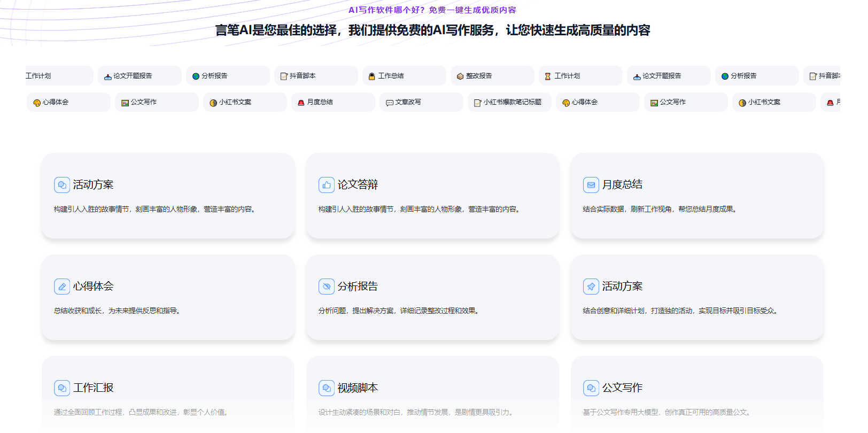Click the icon beside 视频脚本
Viewport: 868px width, 433px height.
tap(327, 388)
